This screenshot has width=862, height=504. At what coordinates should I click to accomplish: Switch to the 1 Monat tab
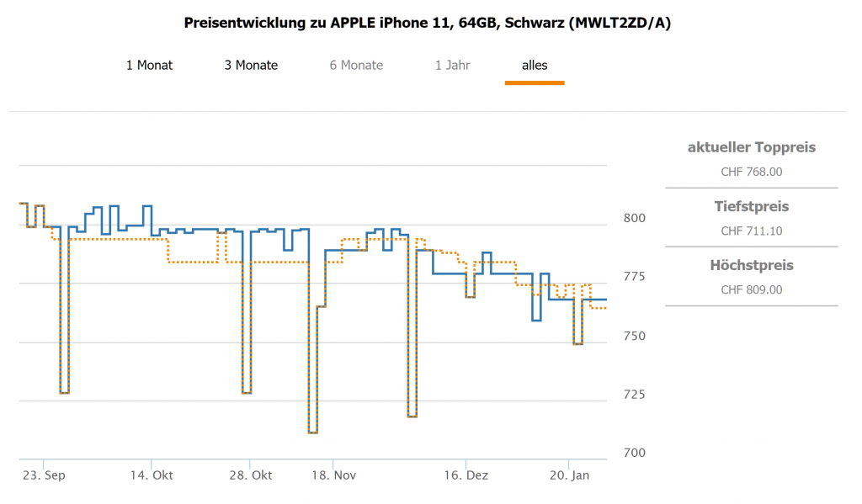149,65
